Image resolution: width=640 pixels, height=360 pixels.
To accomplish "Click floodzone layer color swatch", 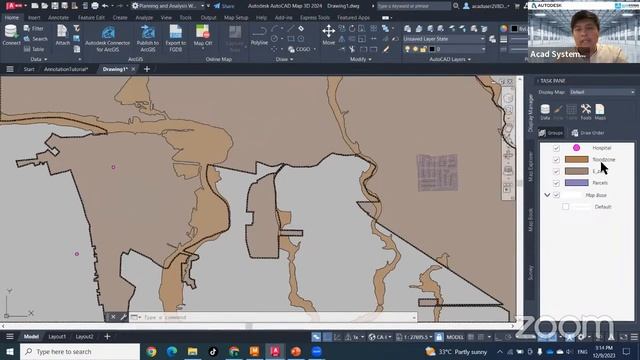I will [x=576, y=160].
